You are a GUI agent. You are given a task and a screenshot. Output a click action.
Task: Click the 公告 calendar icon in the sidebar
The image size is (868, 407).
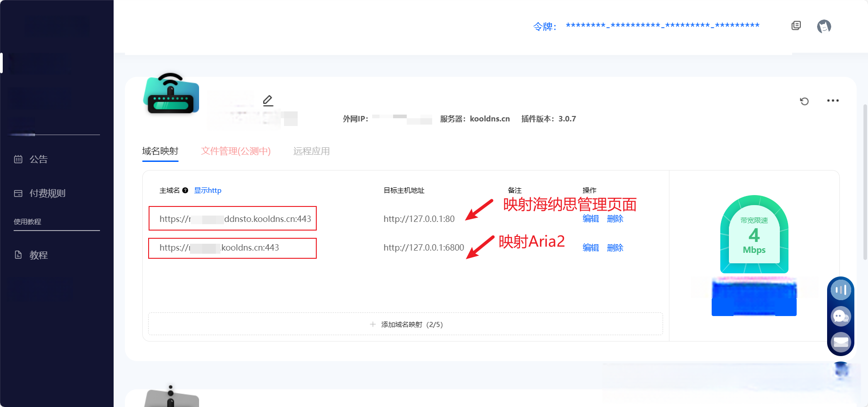click(x=18, y=159)
